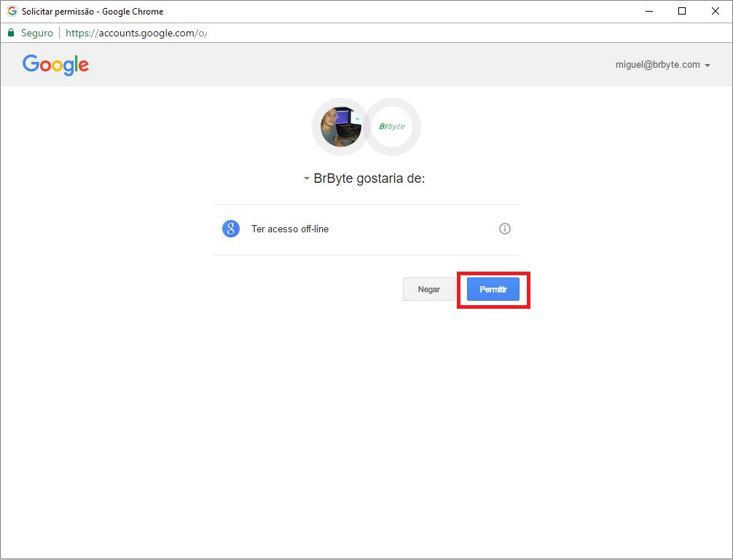Click the Google logo in the header
733x560 pixels.
(x=55, y=65)
